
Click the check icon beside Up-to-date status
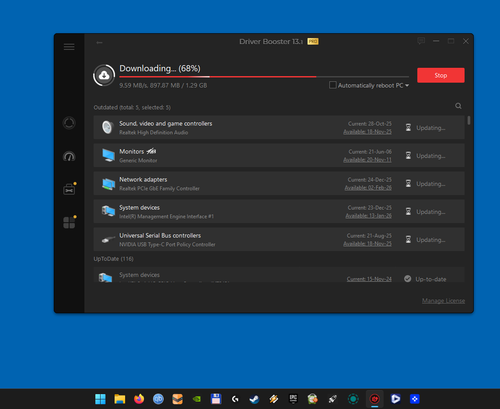pos(407,278)
